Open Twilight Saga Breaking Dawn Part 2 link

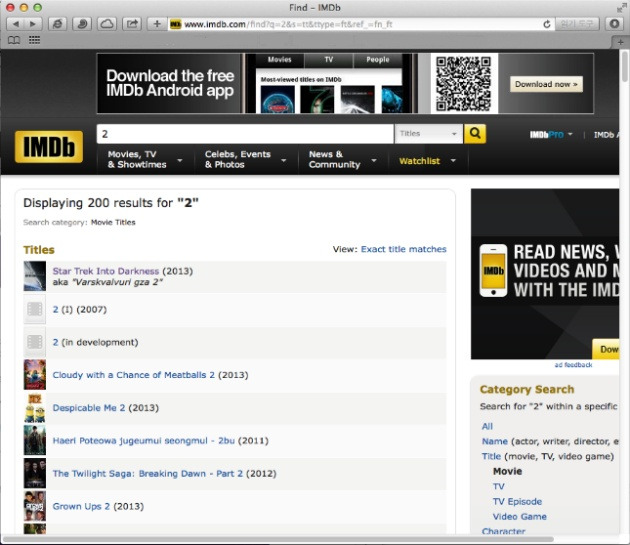click(x=147, y=473)
